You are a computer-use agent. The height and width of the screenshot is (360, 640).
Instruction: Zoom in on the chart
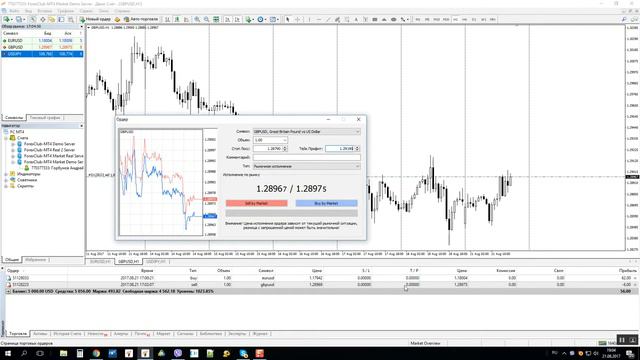(x=197, y=19)
